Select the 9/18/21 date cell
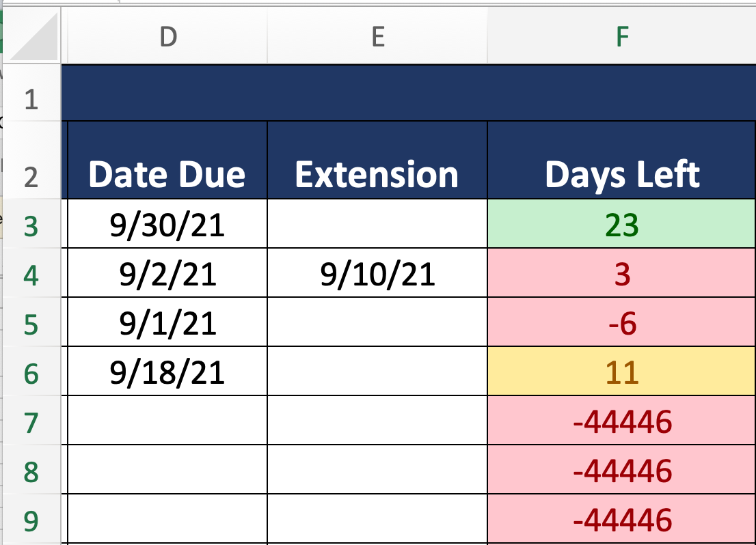 pyautogui.click(x=167, y=373)
